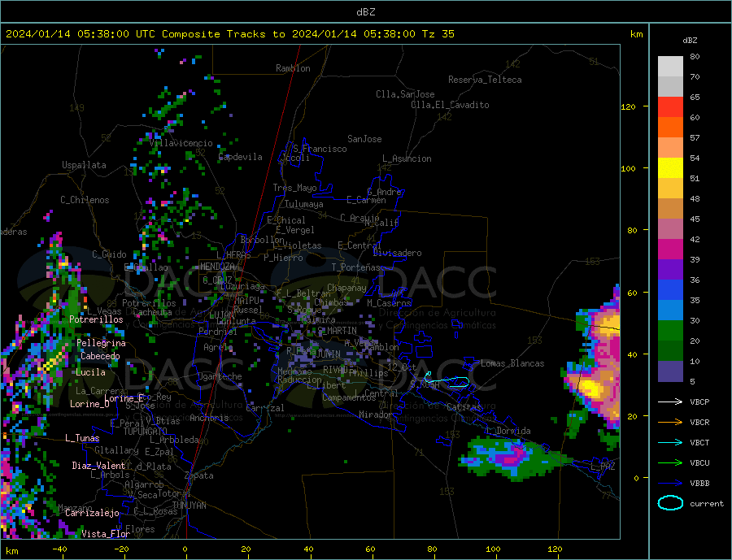
Task: Click the TUPUNGATO label
Action: (146, 432)
